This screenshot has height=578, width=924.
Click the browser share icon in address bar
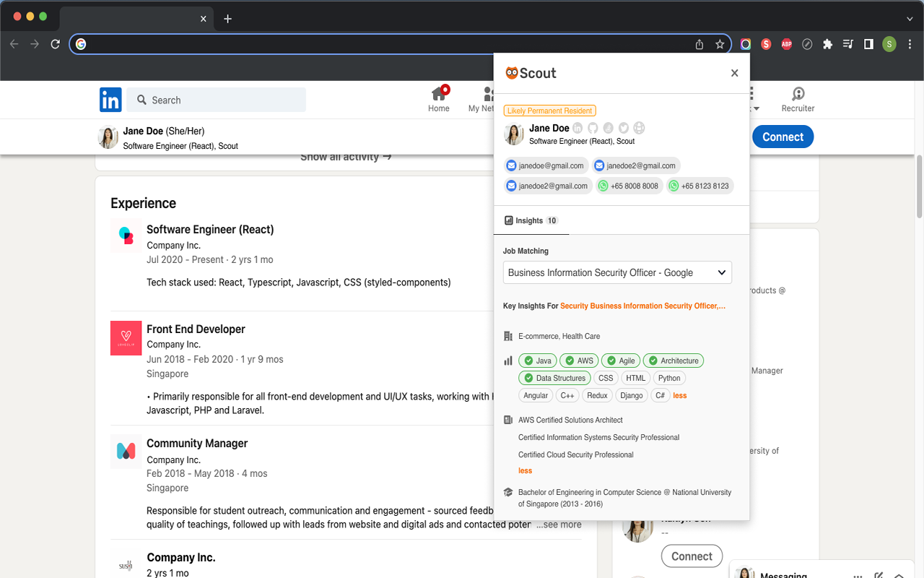point(699,44)
